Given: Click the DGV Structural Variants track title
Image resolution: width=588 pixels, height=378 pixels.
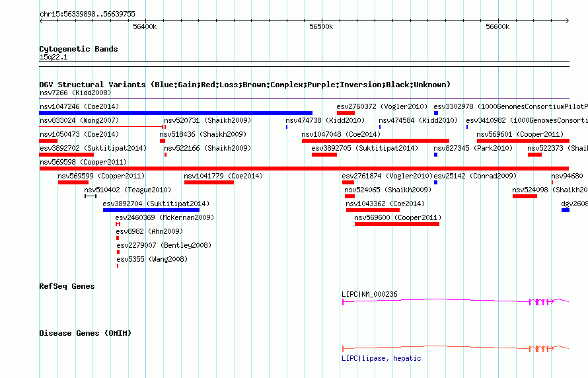Looking at the screenshot, I should 244,85.
